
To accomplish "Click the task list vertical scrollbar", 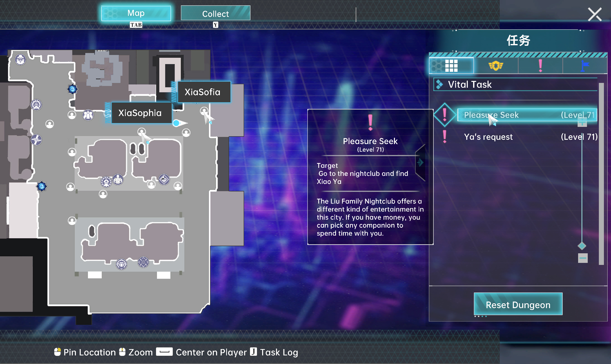I will (x=601, y=174).
